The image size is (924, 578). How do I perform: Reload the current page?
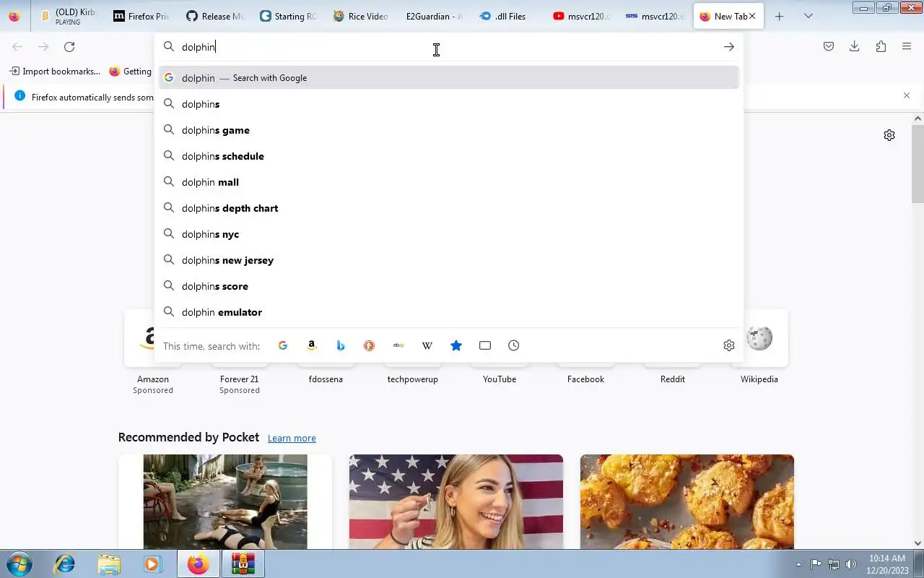(69, 47)
